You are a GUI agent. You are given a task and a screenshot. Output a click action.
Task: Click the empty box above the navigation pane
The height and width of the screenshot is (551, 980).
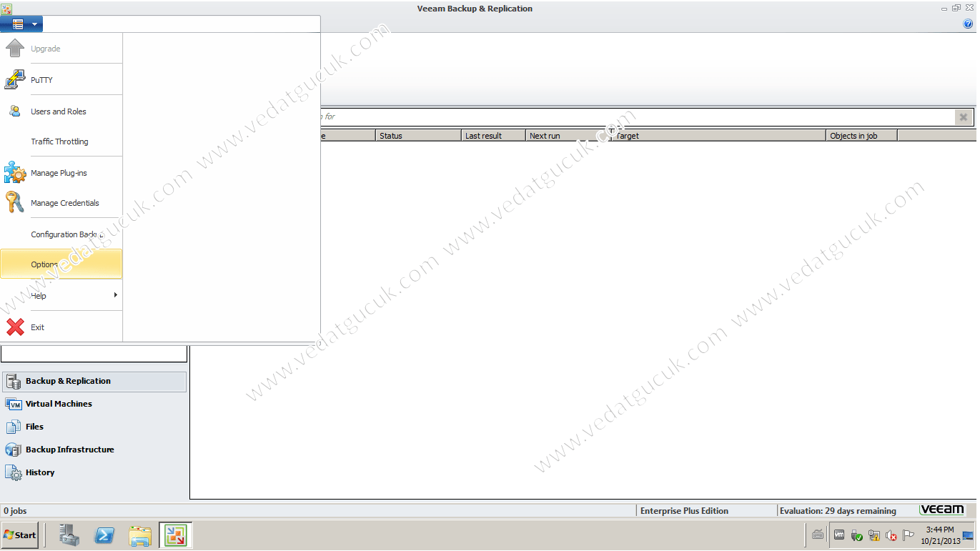[x=94, y=353]
